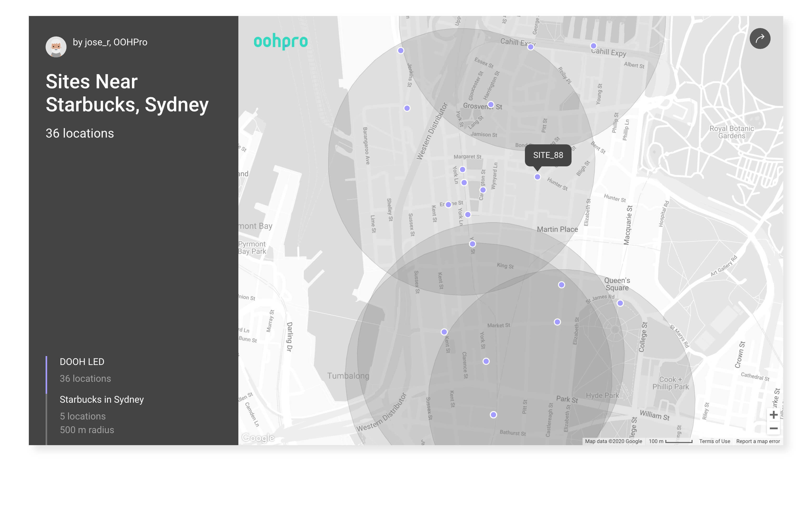
Task: Select the site marker on Grosvenor St
Action: click(x=491, y=105)
